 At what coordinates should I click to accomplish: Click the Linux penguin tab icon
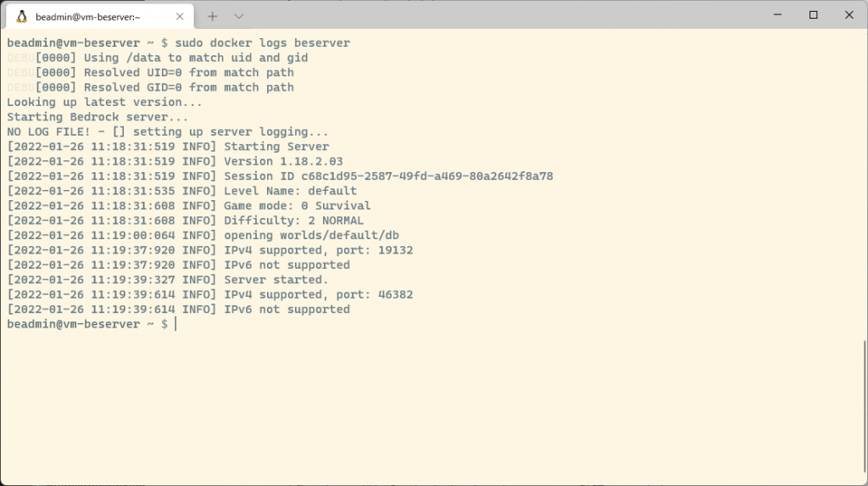(x=21, y=17)
